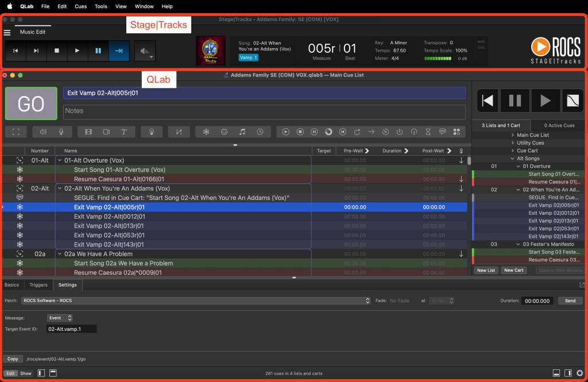Open the Apple menu

click(10, 6)
